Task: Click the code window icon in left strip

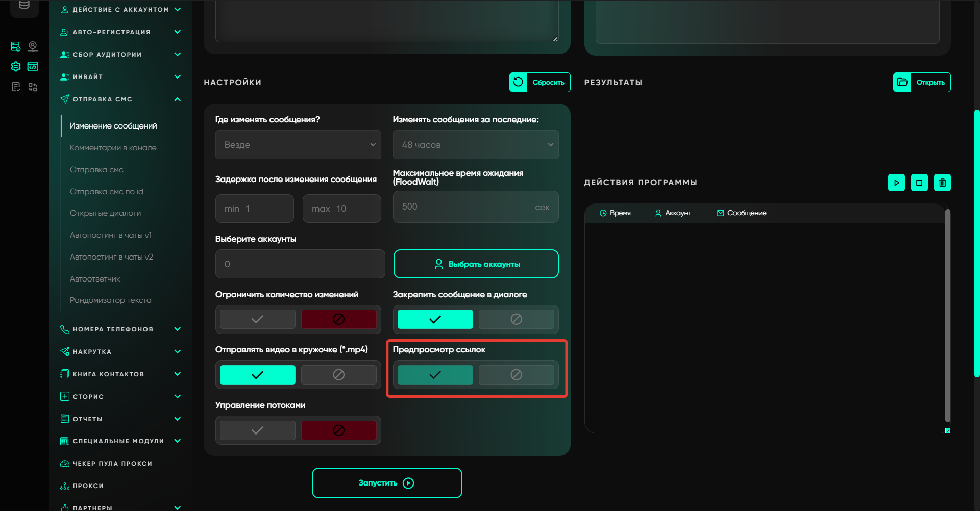Action: 33,66
